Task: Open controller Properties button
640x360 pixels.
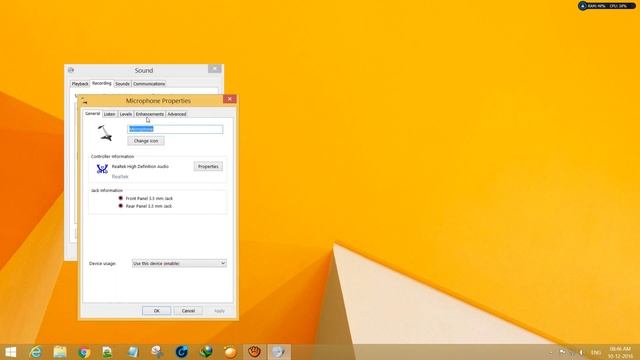Action: click(208, 167)
